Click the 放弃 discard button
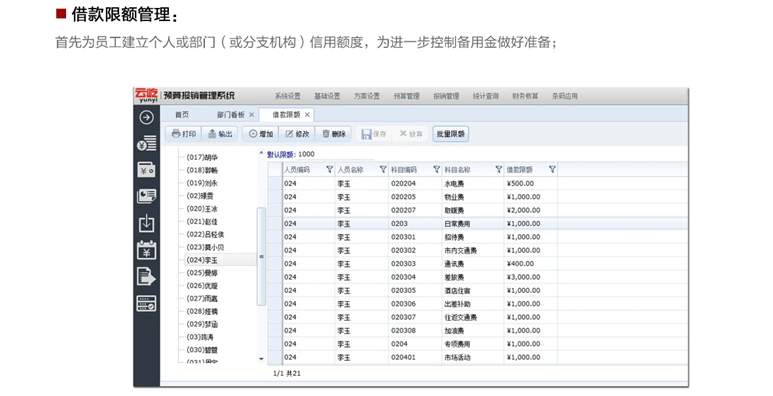This screenshot has height=396, width=773. coord(411,134)
